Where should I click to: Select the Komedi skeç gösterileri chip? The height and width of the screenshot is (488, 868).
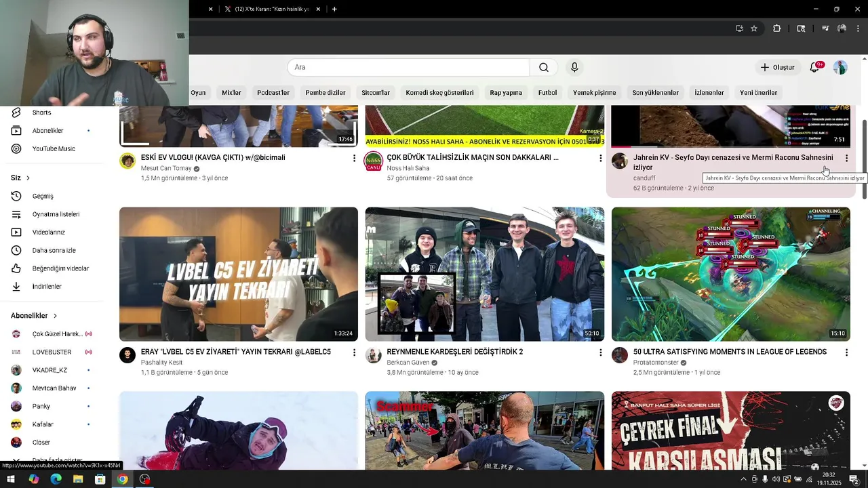[x=439, y=92]
